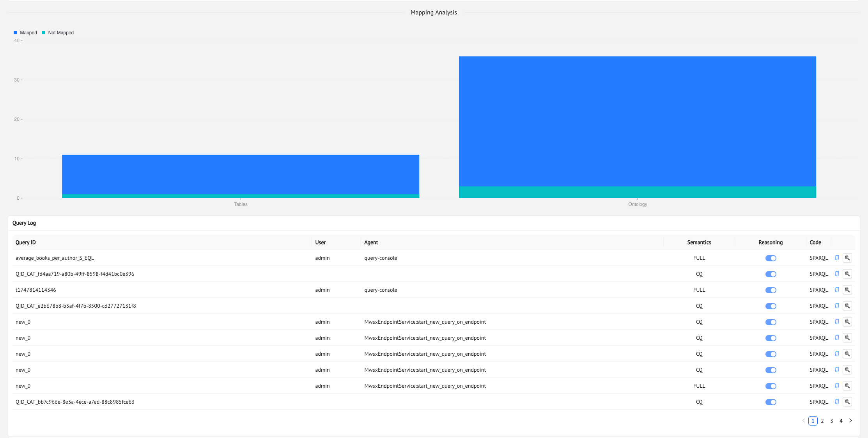Copy SPARQL for QID_CAT_fd4aa719 query
The width and height of the screenshot is (868, 438).
point(837,274)
